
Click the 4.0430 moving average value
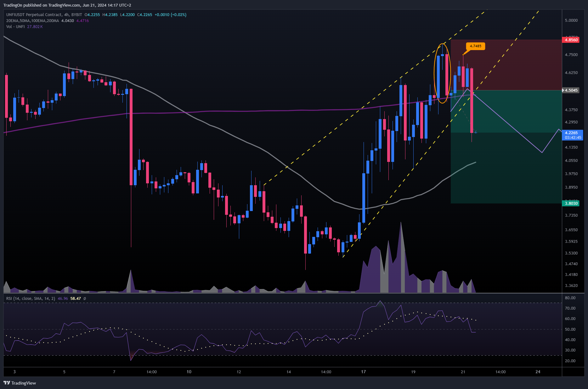click(67, 20)
